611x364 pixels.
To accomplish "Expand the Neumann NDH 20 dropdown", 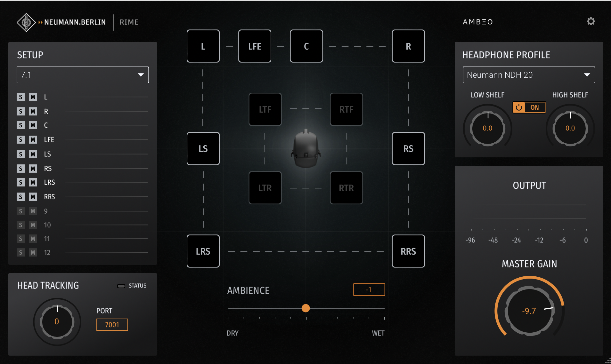I will point(528,75).
